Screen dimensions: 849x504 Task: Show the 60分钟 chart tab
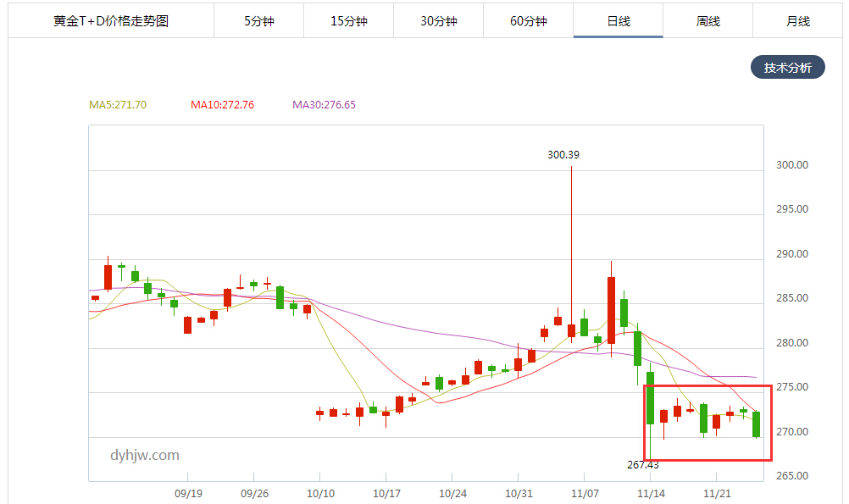tap(529, 21)
